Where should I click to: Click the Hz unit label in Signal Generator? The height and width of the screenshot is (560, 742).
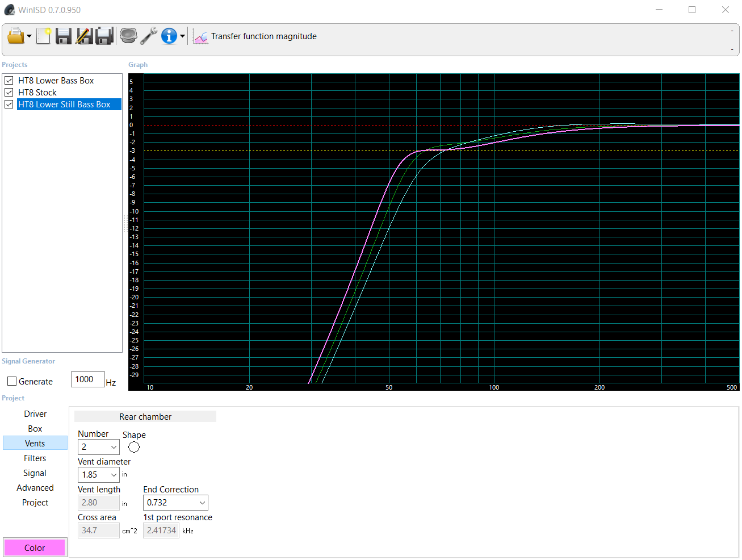111,383
